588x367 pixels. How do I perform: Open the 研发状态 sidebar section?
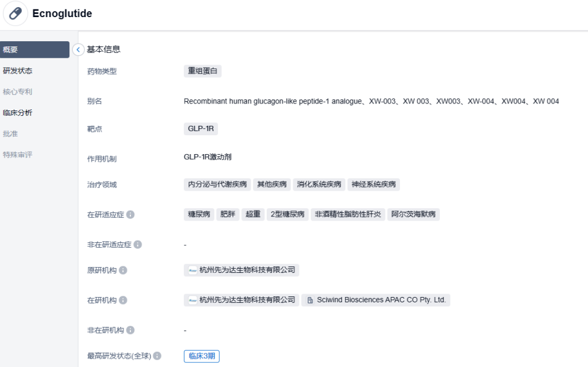click(x=18, y=71)
